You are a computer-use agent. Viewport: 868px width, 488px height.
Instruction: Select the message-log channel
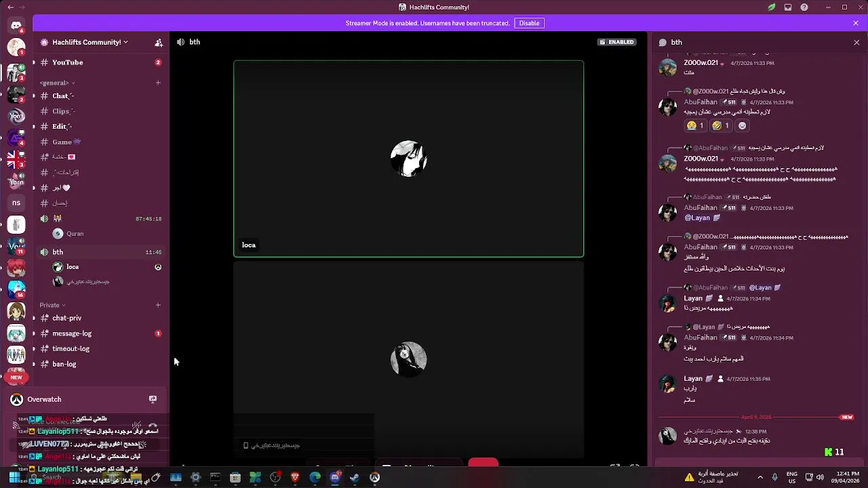click(101, 333)
